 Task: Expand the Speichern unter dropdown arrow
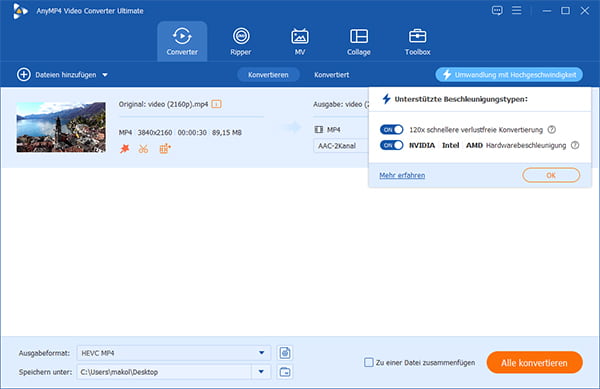click(x=261, y=372)
